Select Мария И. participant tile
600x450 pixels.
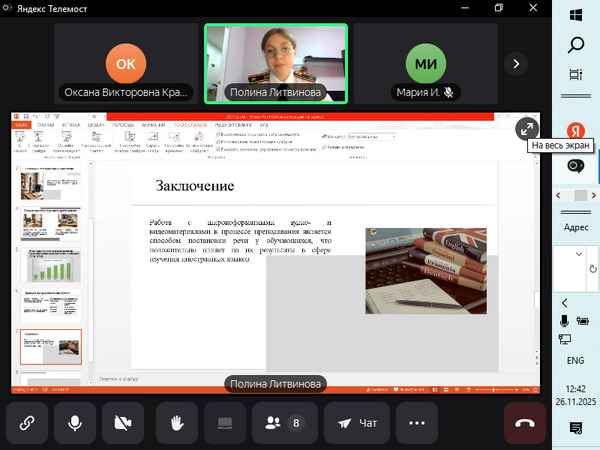(x=426, y=63)
